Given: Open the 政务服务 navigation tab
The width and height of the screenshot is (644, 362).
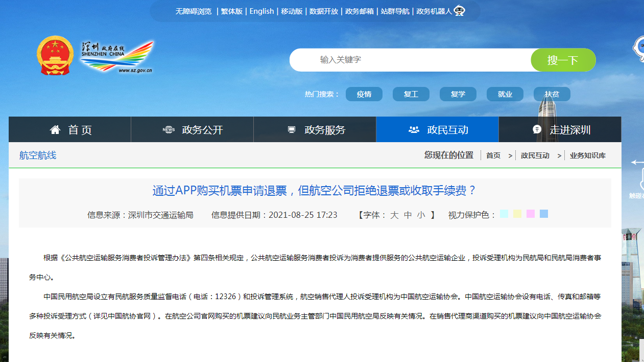Looking at the screenshot, I should click(x=325, y=130).
